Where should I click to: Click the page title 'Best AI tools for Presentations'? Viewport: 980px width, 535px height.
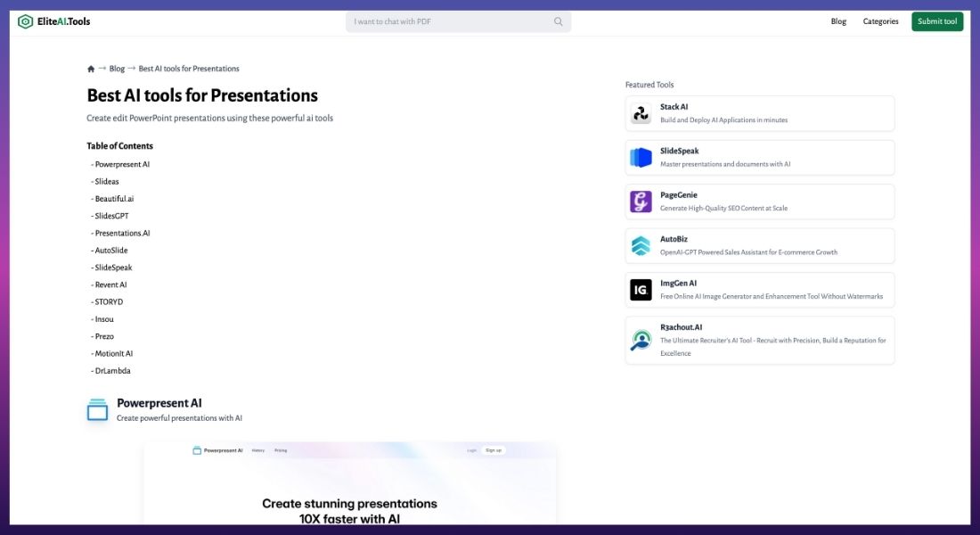point(202,95)
